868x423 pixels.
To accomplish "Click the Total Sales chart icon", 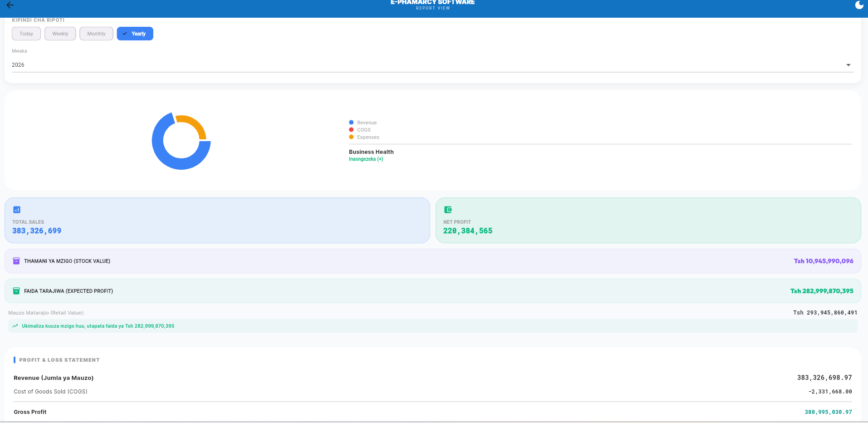I will pyautogui.click(x=17, y=210).
